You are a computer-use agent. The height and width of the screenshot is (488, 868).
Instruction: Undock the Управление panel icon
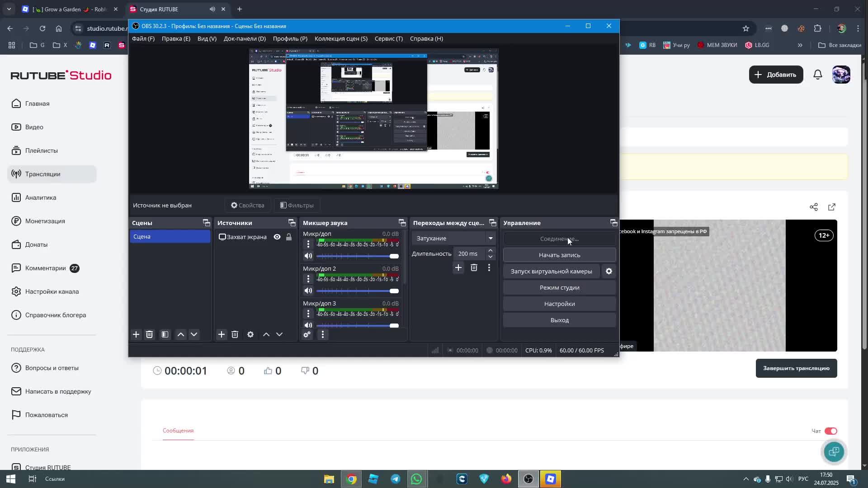click(x=613, y=223)
